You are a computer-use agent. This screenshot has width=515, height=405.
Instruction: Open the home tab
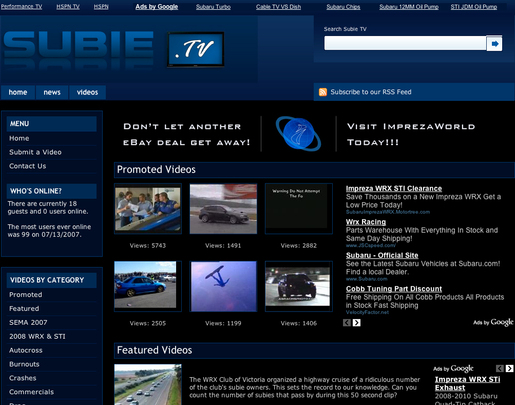pyautogui.click(x=18, y=92)
